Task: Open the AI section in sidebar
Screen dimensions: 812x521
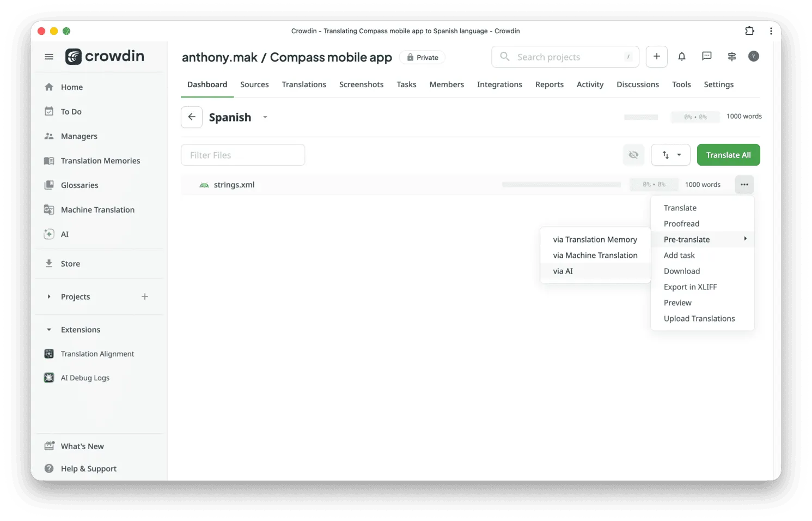Action: point(64,234)
